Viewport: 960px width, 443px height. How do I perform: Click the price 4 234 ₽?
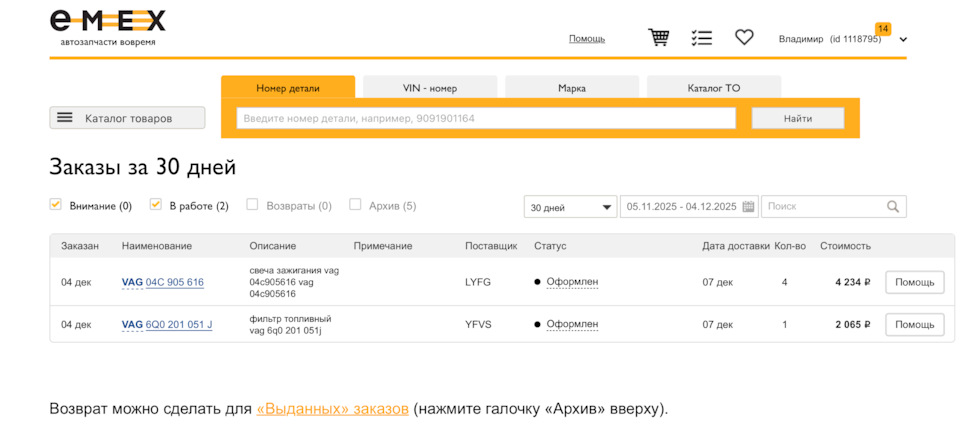tap(853, 282)
